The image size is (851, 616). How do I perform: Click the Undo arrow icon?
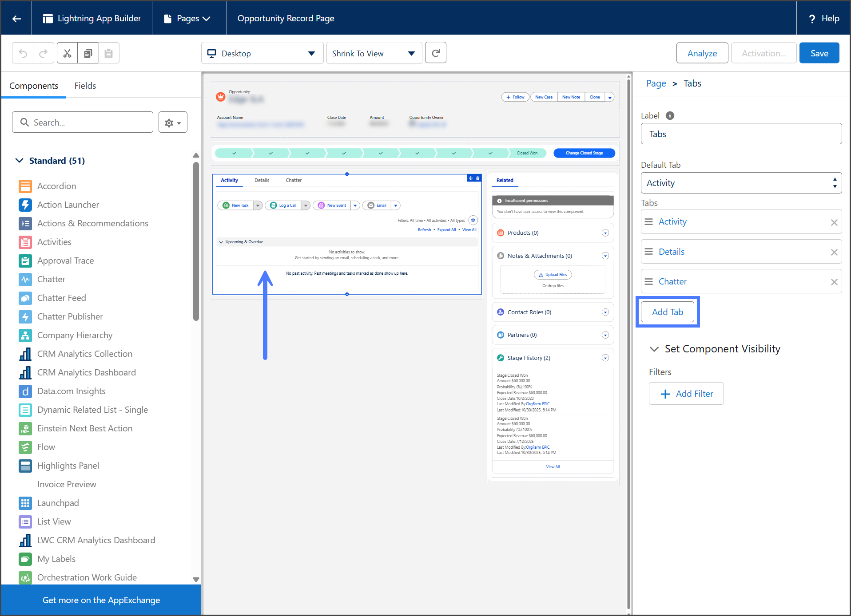(x=23, y=53)
